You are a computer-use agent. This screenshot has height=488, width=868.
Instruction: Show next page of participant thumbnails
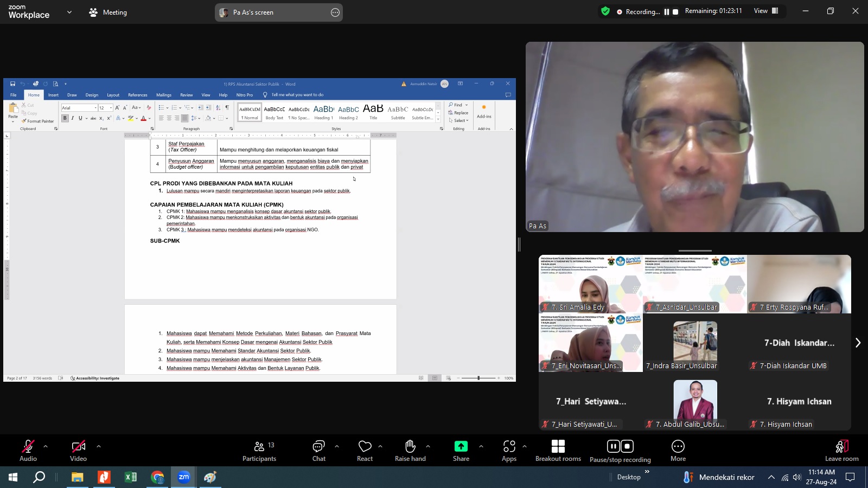[x=858, y=343]
